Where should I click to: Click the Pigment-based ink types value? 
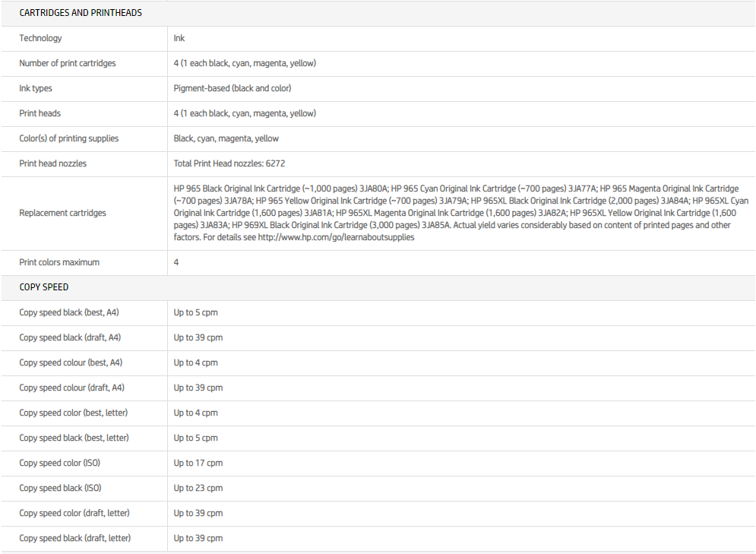click(232, 88)
